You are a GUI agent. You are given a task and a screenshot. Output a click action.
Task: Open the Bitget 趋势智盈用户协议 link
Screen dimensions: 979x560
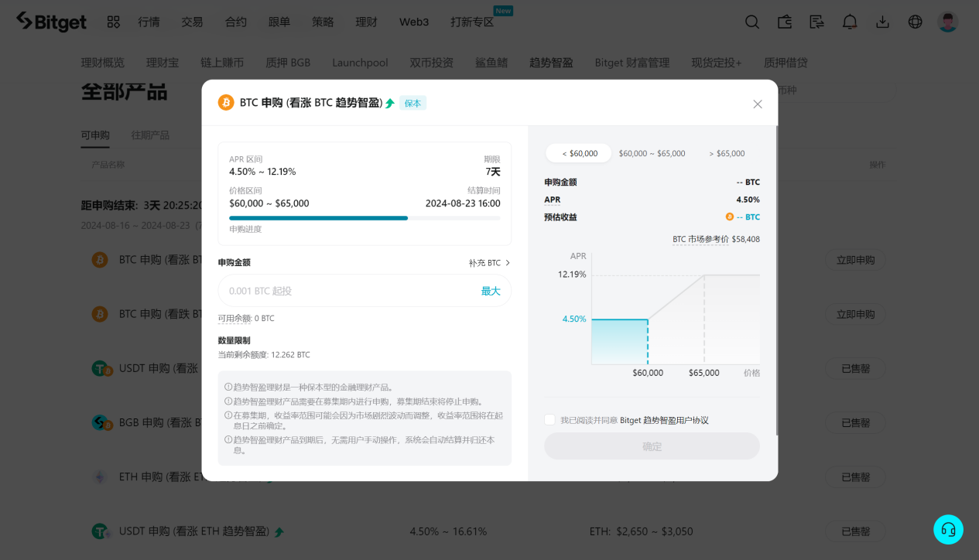pyautogui.click(x=664, y=420)
